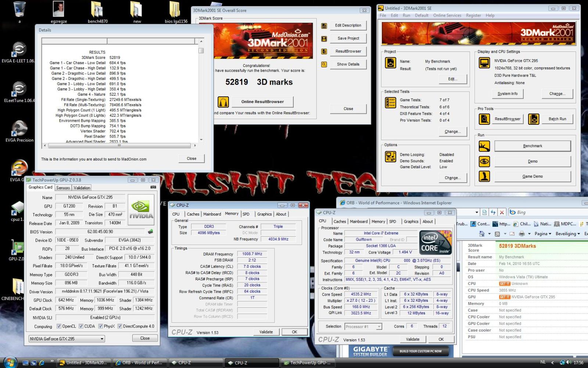588x368 pixels.
Task: Open the Online Services menu in 3DMark2001
Action: pyautogui.click(x=447, y=15)
